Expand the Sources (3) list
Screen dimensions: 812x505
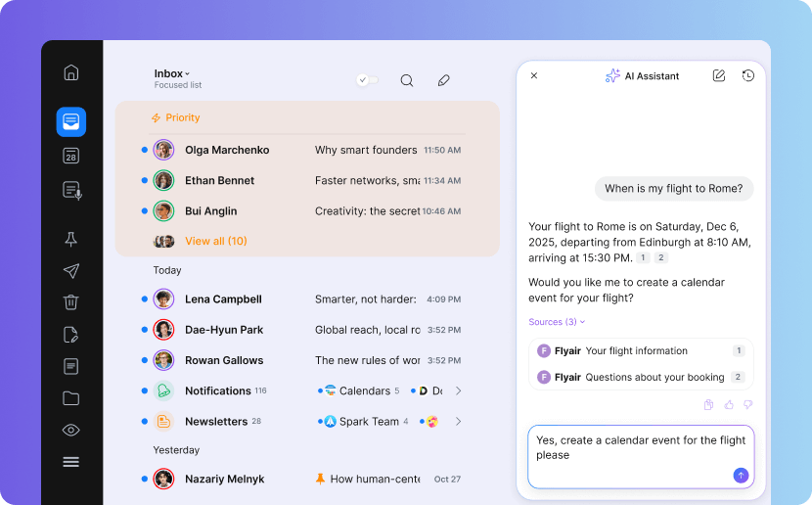click(x=557, y=322)
